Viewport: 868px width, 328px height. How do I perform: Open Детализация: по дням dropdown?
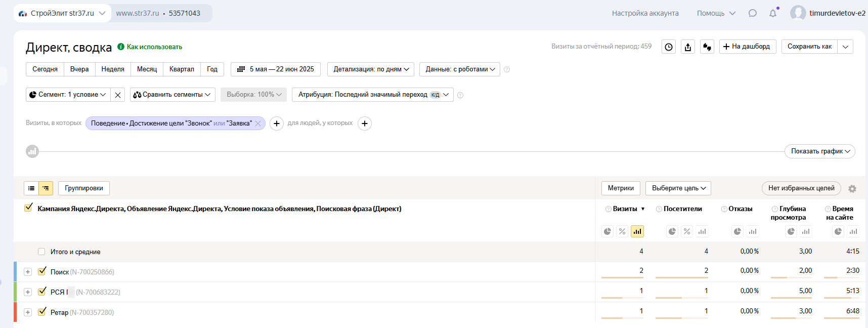[x=371, y=69]
